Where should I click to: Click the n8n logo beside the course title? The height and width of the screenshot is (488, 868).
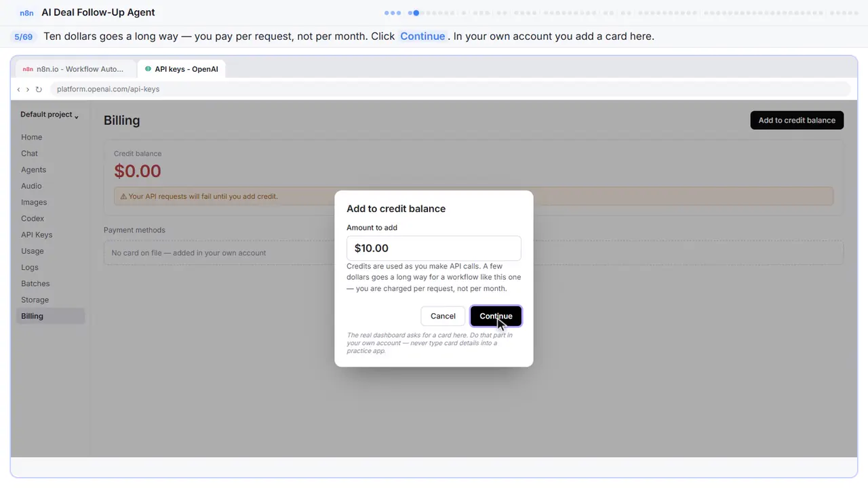point(26,13)
